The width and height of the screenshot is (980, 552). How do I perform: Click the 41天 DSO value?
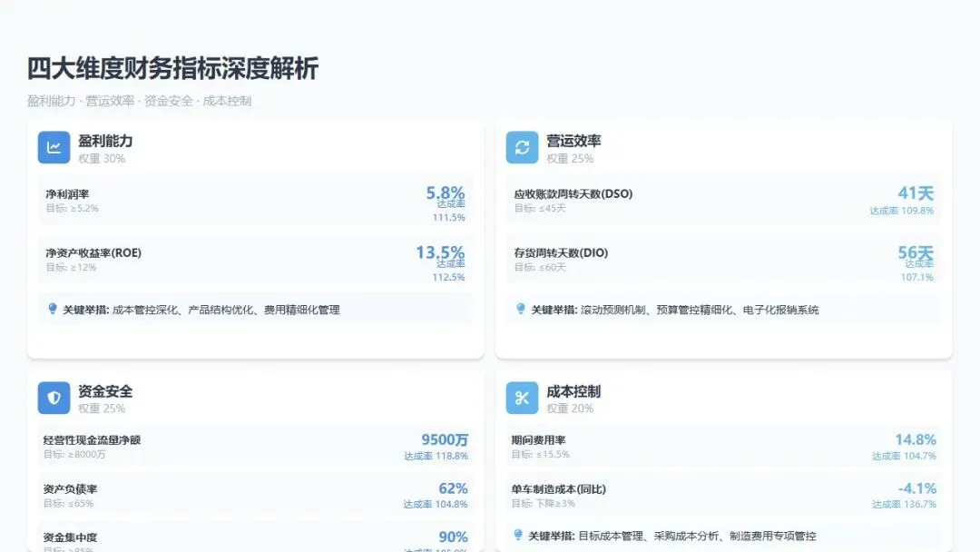coord(916,193)
